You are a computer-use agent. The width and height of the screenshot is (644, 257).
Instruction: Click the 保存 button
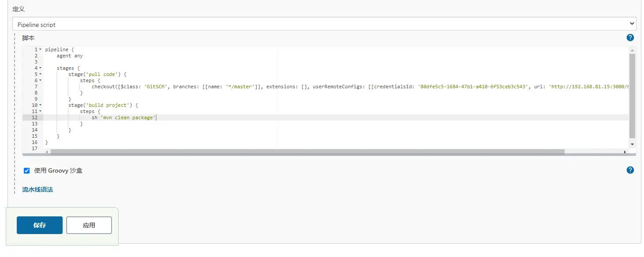point(40,225)
